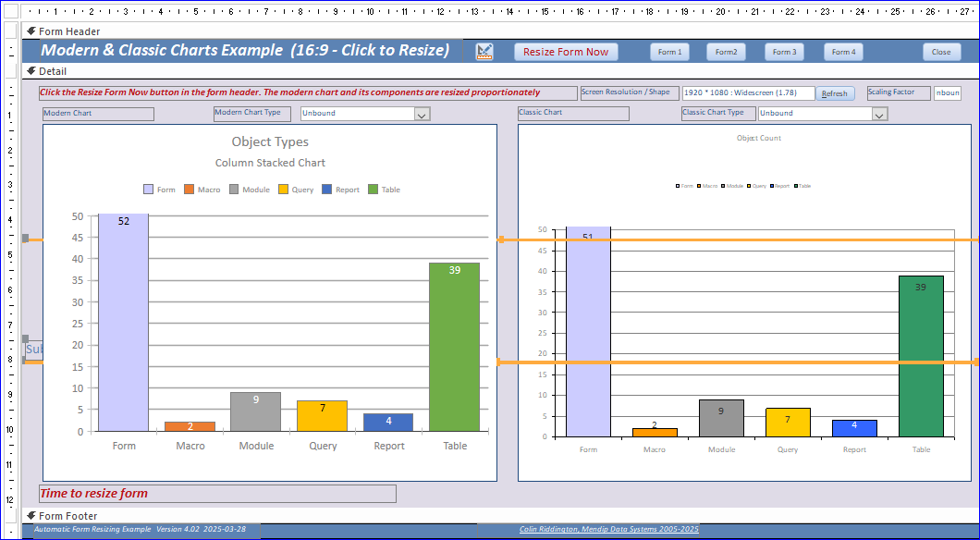Image resolution: width=980 pixels, height=540 pixels.
Task: Click the lilac Form bar labeled 52 in the modern chart
Action: [124, 323]
